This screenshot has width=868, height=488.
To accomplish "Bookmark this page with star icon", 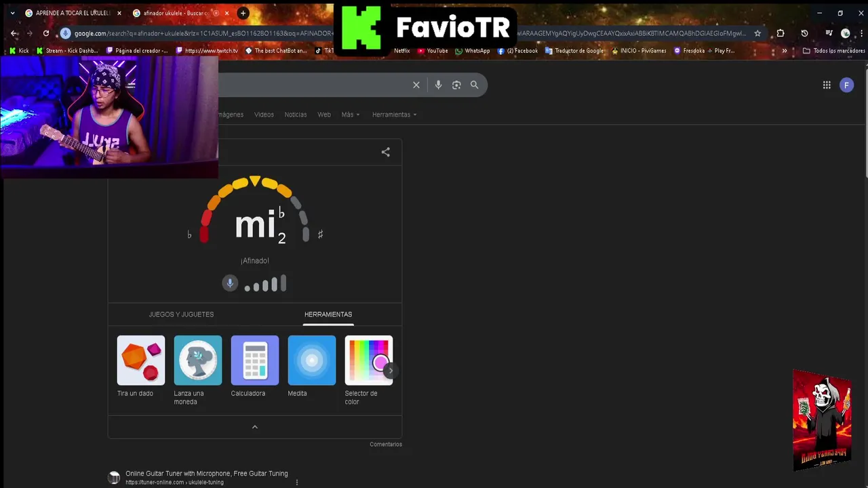I will pos(757,33).
